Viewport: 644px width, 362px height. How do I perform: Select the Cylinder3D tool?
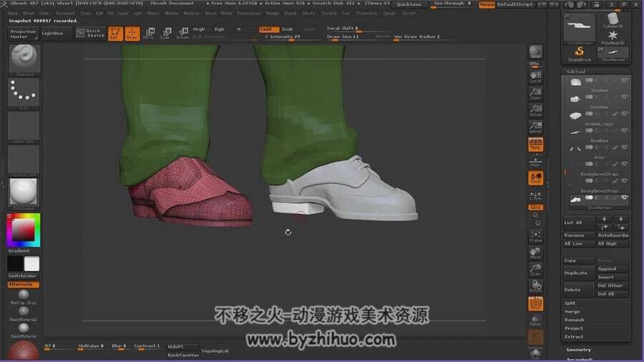point(613,20)
